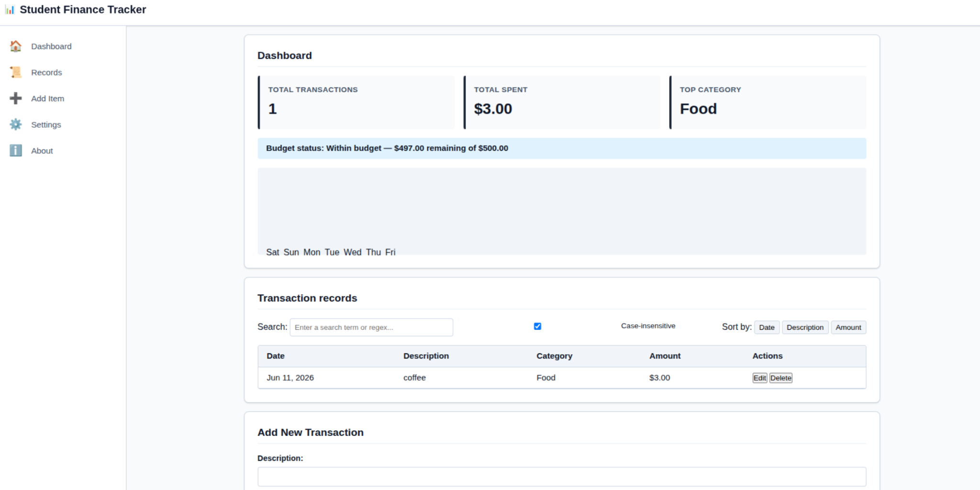Click the Total Transactions card showing 1
This screenshot has height=490, width=980.
click(356, 102)
